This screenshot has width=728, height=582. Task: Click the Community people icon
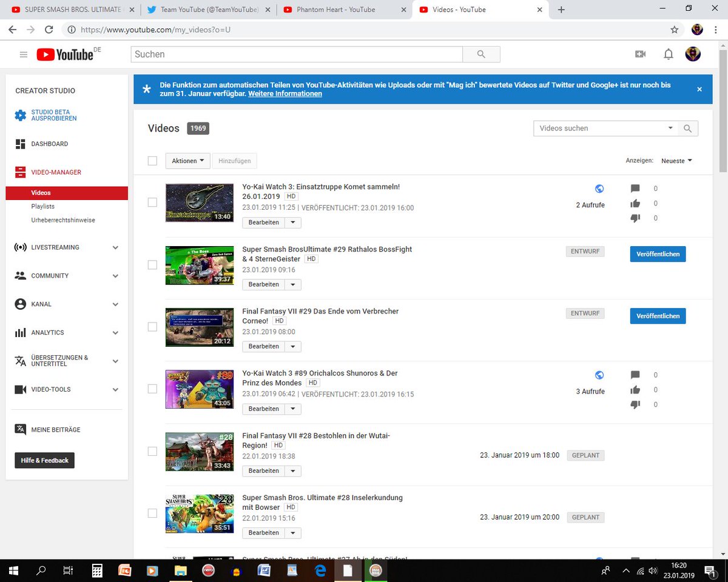21,276
